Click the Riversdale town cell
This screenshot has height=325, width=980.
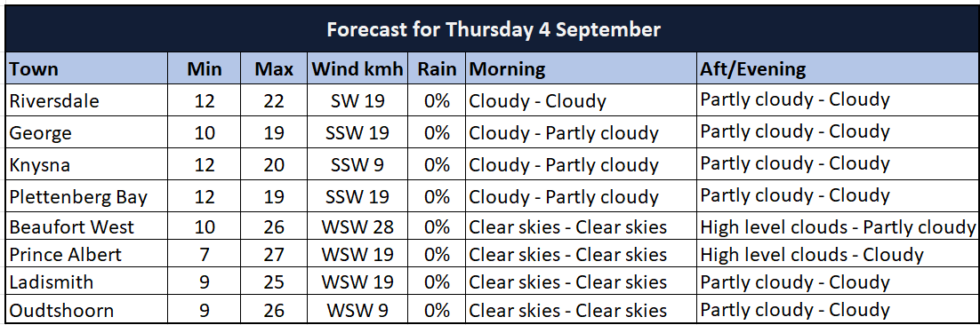pyautogui.click(x=86, y=100)
